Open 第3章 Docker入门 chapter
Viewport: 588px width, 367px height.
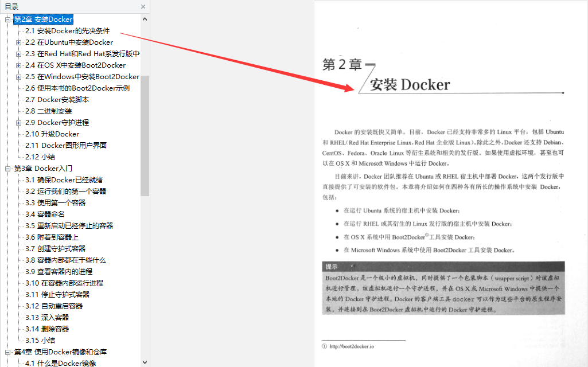pos(43,169)
